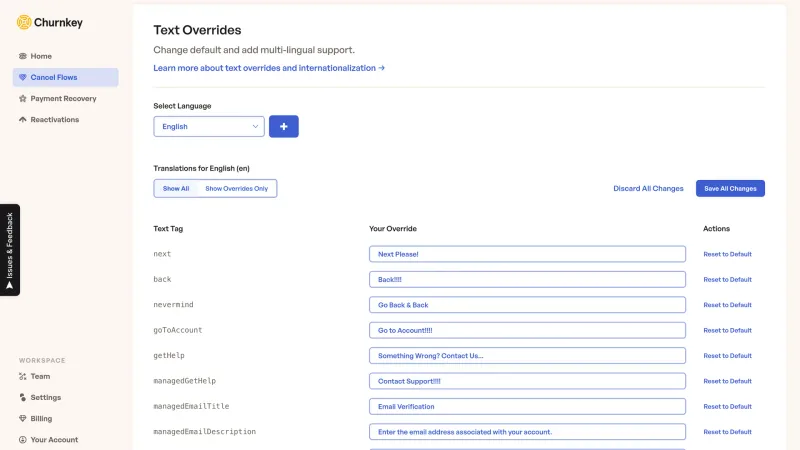Click the Payment Recovery star icon
The image size is (800, 450).
pyautogui.click(x=22, y=98)
